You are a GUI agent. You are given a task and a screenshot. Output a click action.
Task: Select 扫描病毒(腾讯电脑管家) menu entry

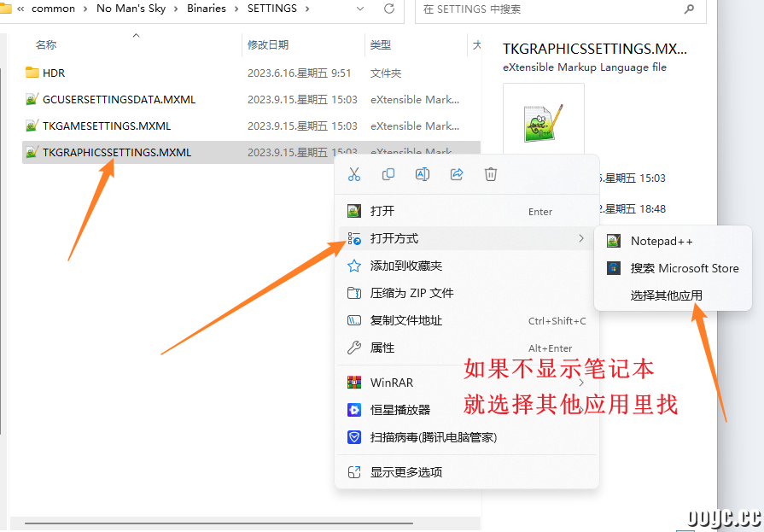(467, 437)
